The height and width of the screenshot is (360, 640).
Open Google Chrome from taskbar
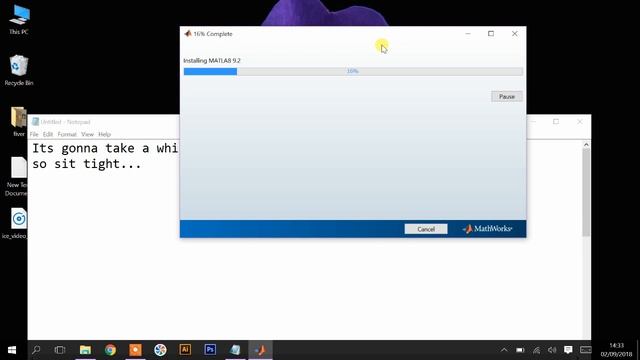pos(110,350)
